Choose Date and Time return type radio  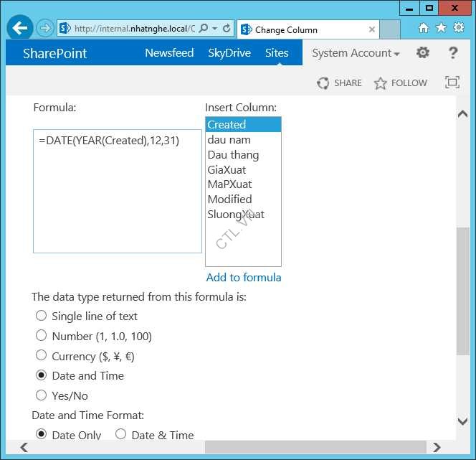pyautogui.click(x=41, y=375)
